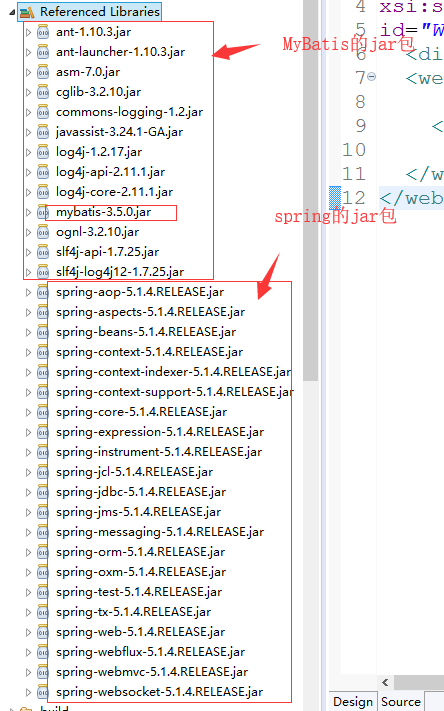Expand the spring-jcl-5.1.4.RELEASE.jar node arrow
Viewport: 444px width, 711px height.
[x=28, y=472]
